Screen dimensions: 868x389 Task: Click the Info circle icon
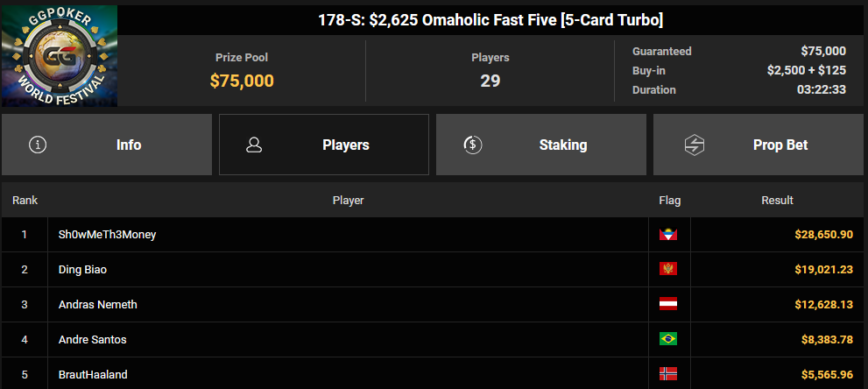38,145
